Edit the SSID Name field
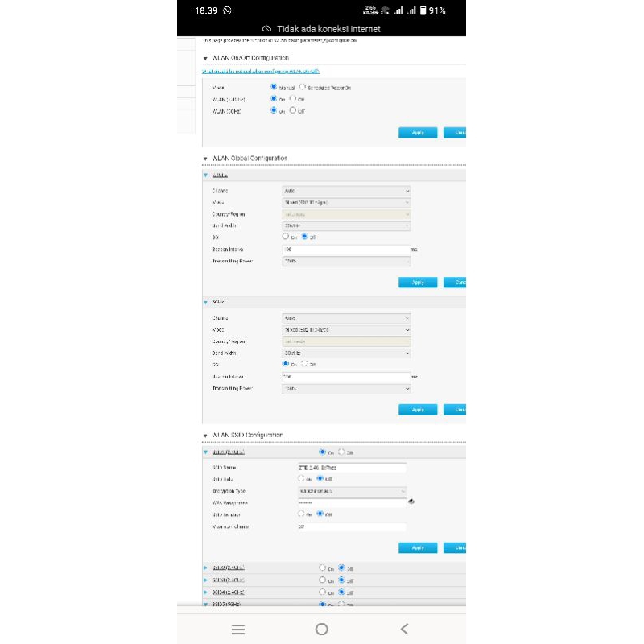 point(352,468)
